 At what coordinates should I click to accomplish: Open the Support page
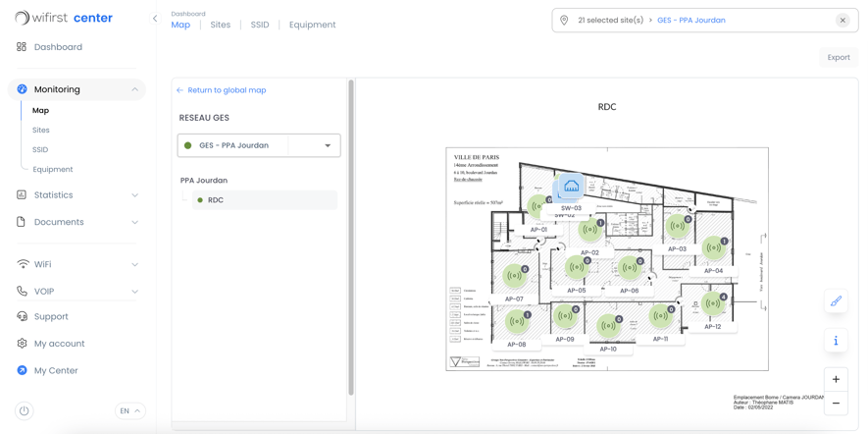pyautogui.click(x=51, y=316)
